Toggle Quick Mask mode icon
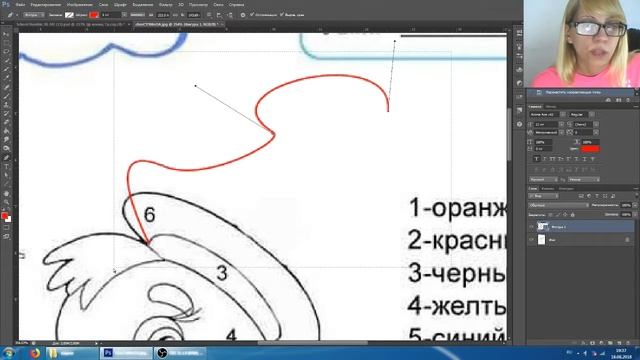Viewport: 640px width, 360px height. pyautogui.click(x=7, y=228)
